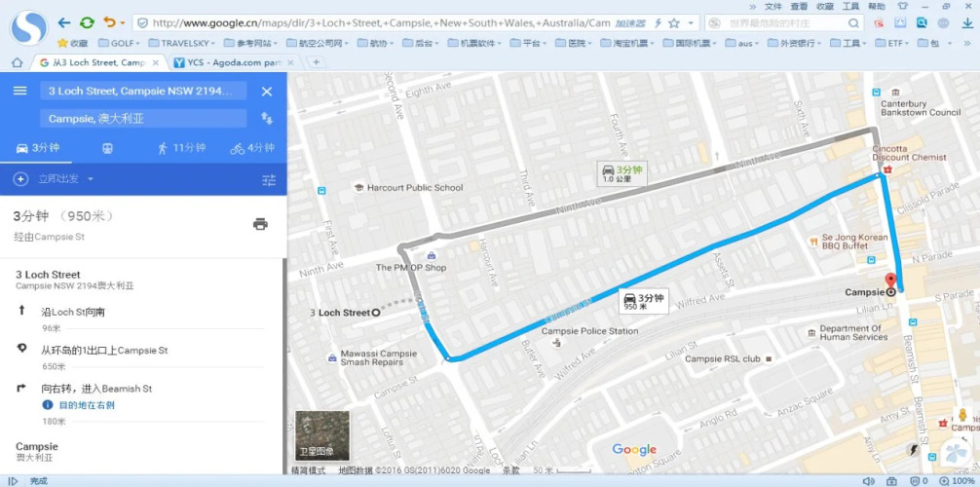980x487 pixels.
Task: Open the route options filter icon
Action: tap(269, 179)
